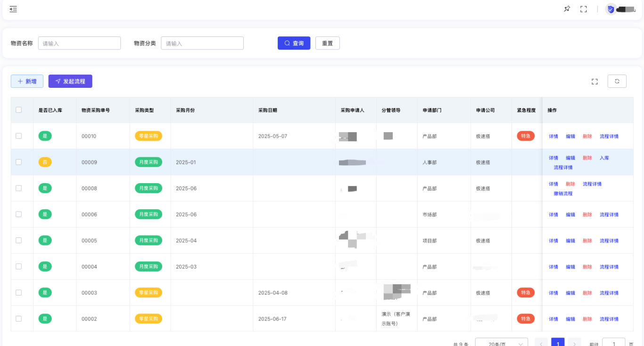Click 删除 for order 00003
This screenshot has width=644, height=346.
pos(587,293)
